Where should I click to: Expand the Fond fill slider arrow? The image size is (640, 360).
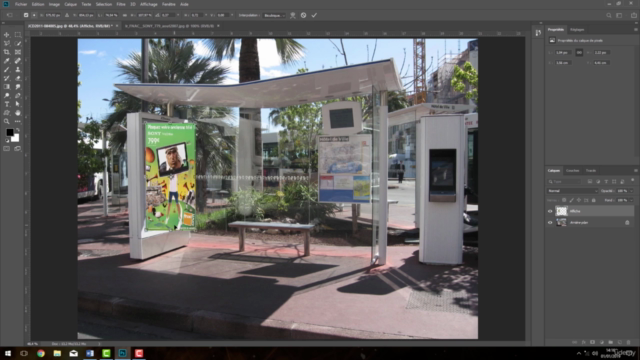(631, 200)
